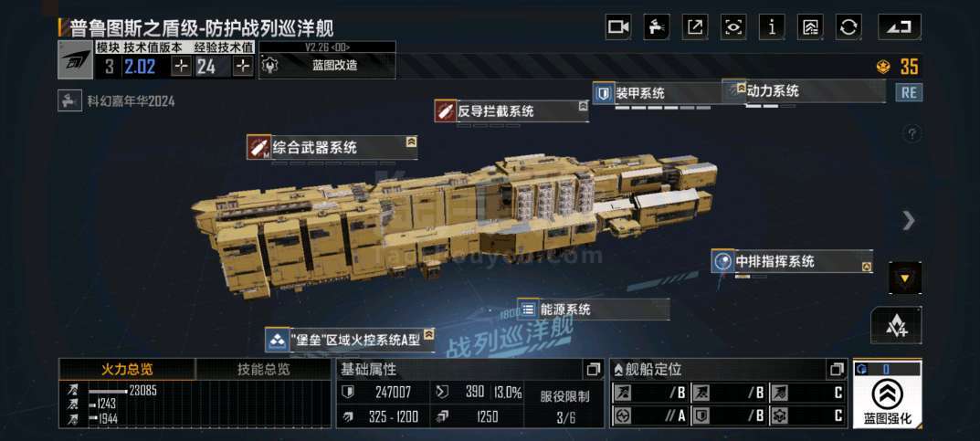Image resolution: width=980 pixels, height=441 pixels.
Task: Click the 蓝图强化 button
Action: 887,394
